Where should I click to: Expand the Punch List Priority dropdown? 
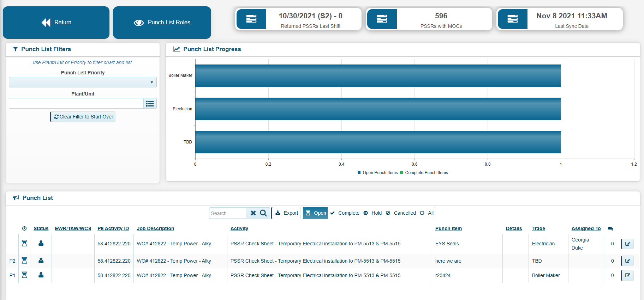click(83, 82)
